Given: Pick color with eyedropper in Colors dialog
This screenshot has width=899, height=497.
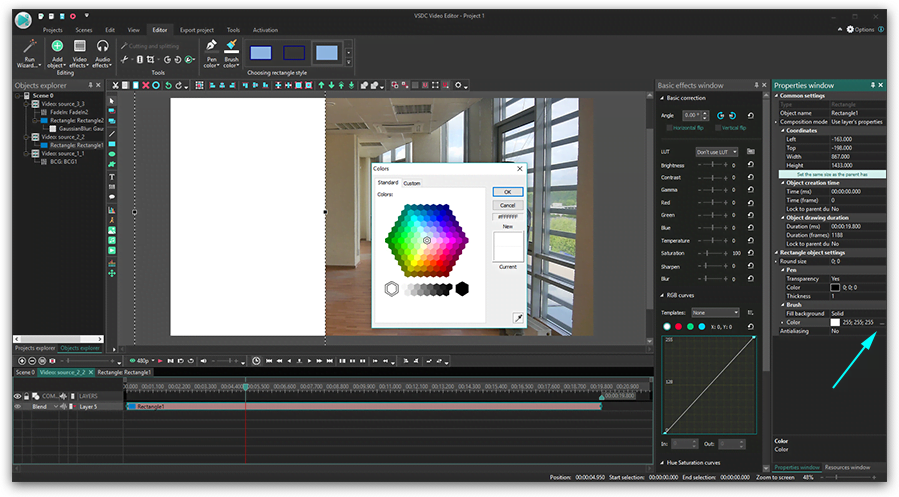Looking at the screenshot, I should tap(518, 318).
